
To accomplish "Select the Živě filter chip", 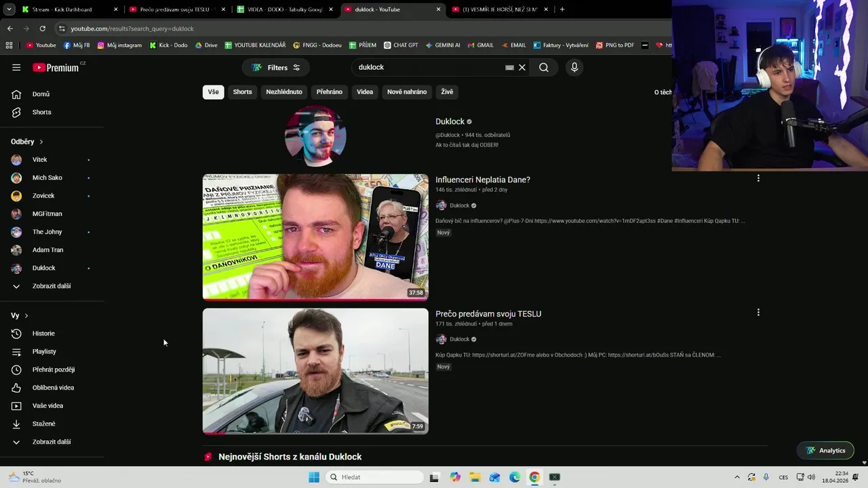I will (x=447, y=91).
